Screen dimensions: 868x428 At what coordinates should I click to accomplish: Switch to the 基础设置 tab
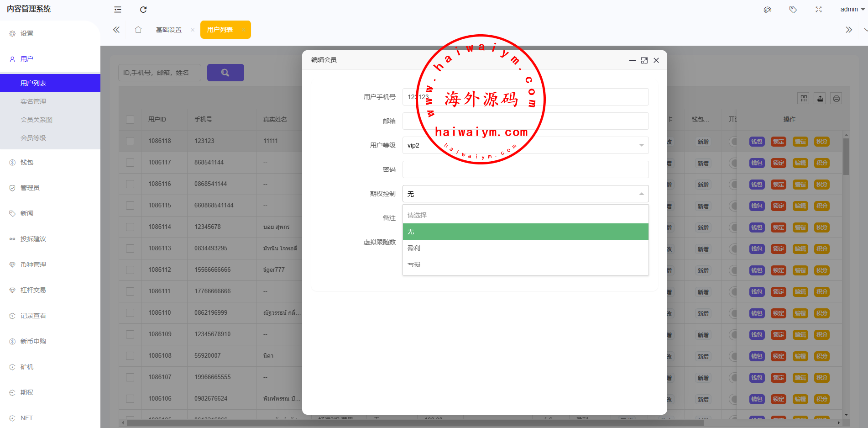pos(169,30)
